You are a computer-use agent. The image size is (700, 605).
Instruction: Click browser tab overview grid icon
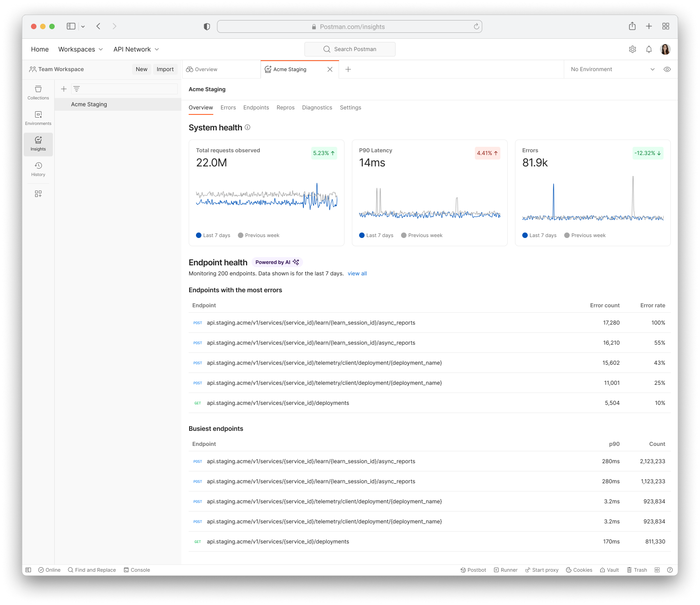click(666, 26)
